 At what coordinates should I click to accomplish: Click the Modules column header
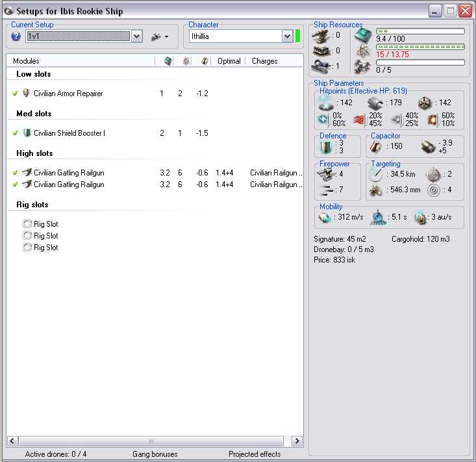click(x=81, y=61)
